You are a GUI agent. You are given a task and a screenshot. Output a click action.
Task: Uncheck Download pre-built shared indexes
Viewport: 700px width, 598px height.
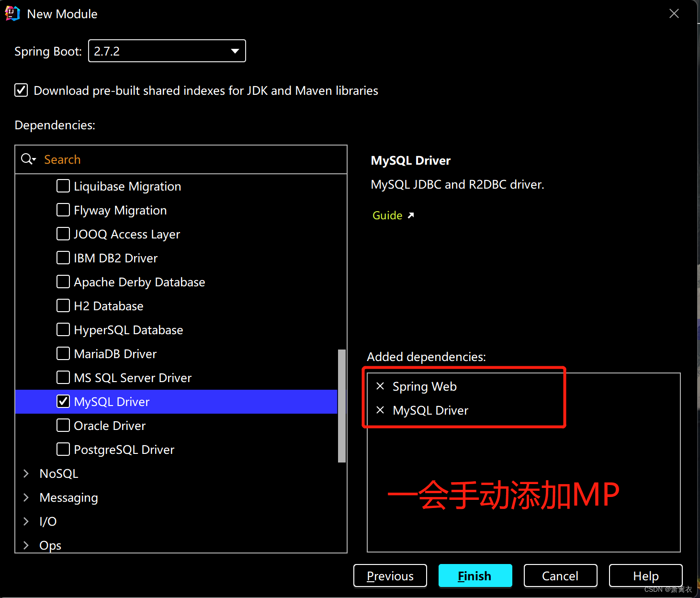[x=21, y=90]
